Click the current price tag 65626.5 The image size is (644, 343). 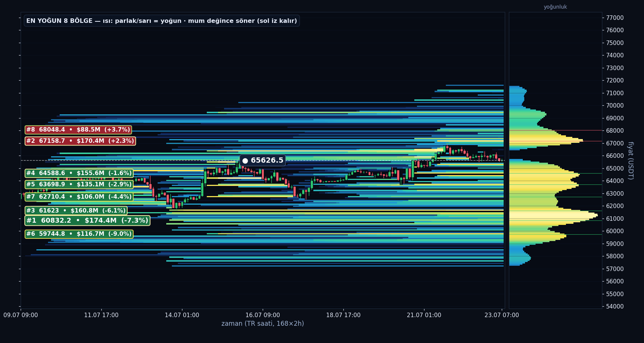[x=263, y=160]
